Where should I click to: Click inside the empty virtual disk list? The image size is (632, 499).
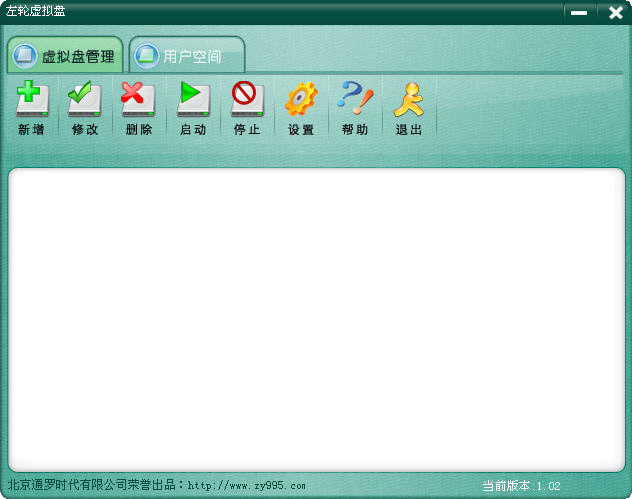(x=316, y=318)
